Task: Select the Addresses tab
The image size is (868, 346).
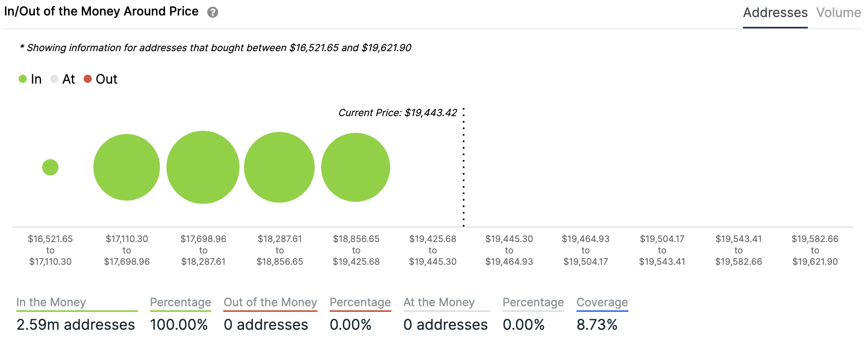Action: coord(775,13)
